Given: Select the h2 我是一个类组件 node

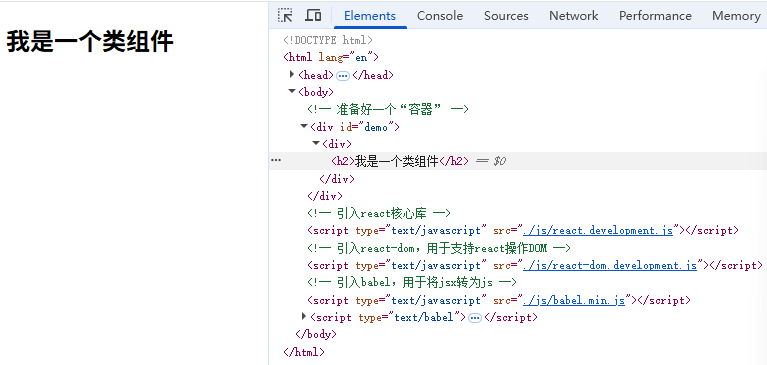Looking at the screenshot, I should (400, 161).
